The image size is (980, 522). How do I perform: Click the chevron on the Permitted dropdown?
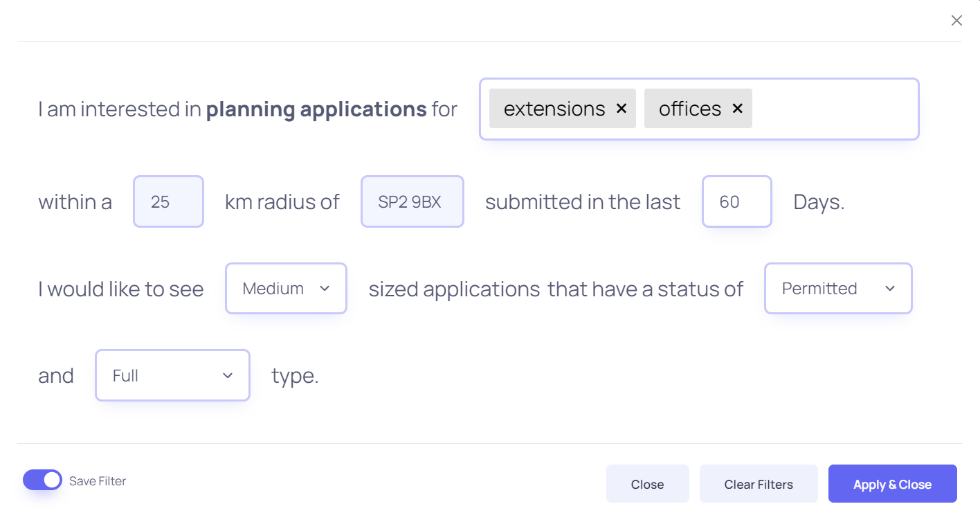[890, 289]
